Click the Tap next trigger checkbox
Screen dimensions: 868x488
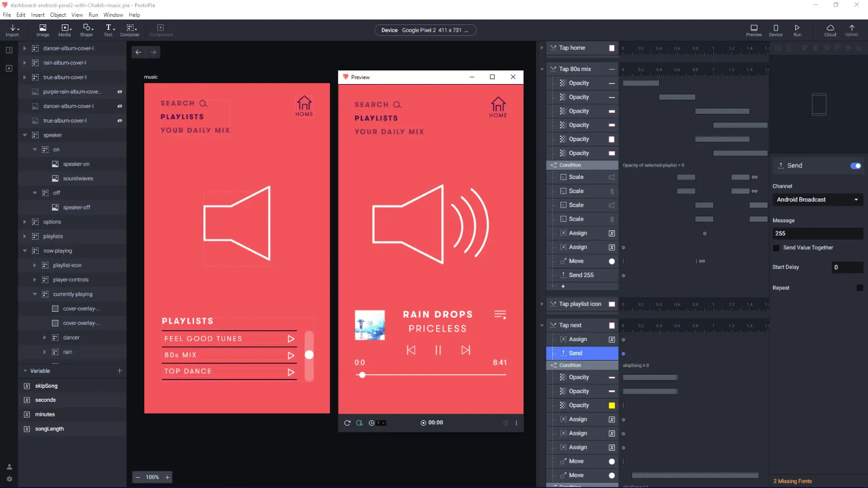click(x=612, y=325)
